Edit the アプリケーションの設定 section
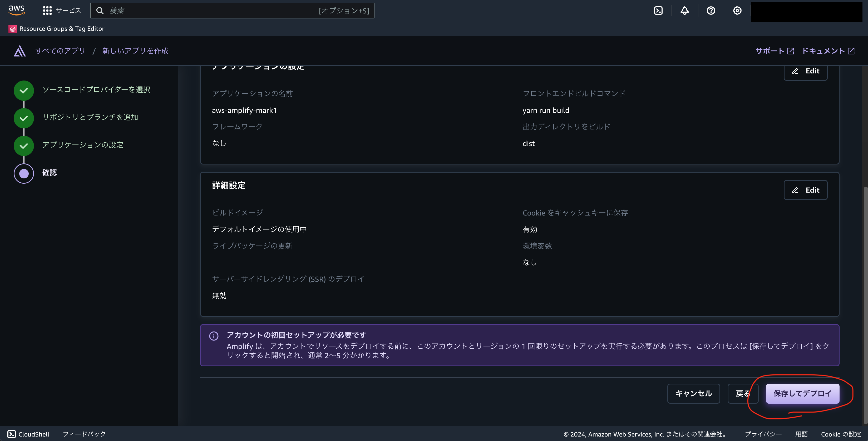The width and height of the screenshot is (868, 441). click(x=805, y=71)
